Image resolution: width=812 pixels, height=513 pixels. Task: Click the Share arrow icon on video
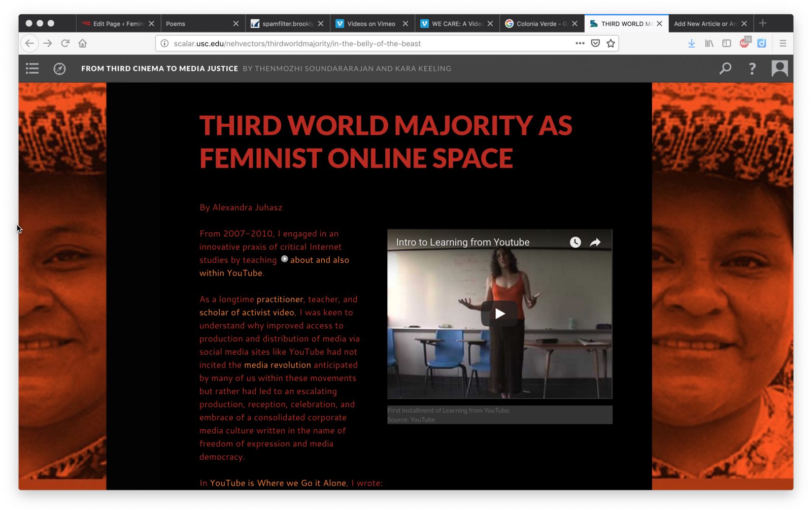595,243
